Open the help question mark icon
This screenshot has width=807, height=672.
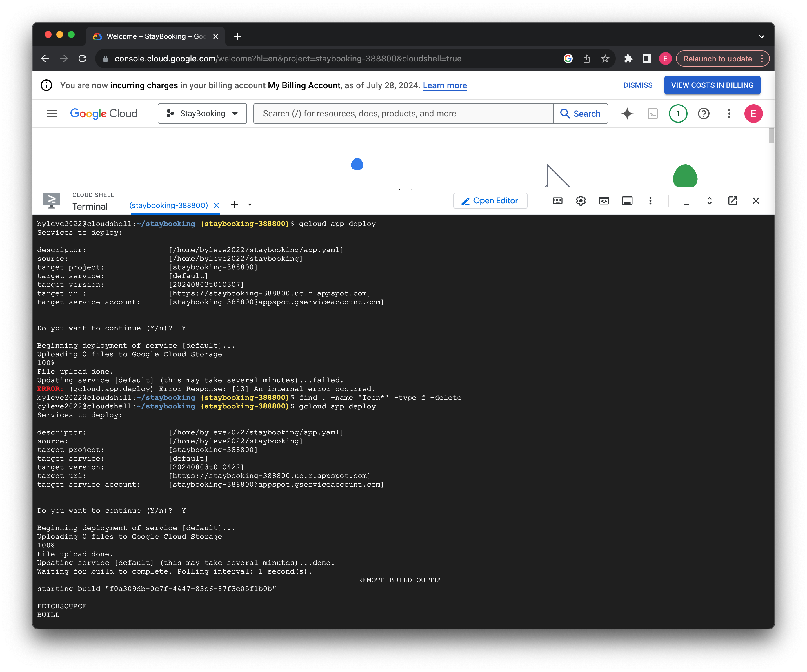704,113
